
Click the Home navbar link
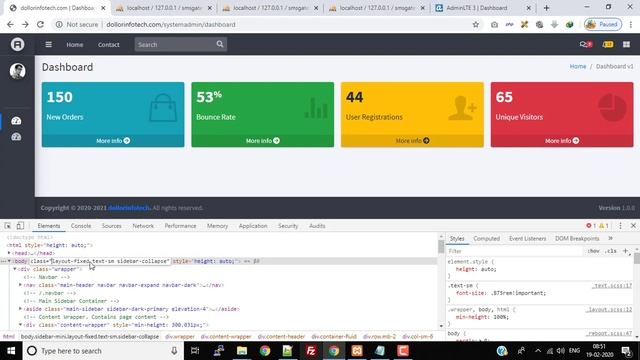[75, 44]
